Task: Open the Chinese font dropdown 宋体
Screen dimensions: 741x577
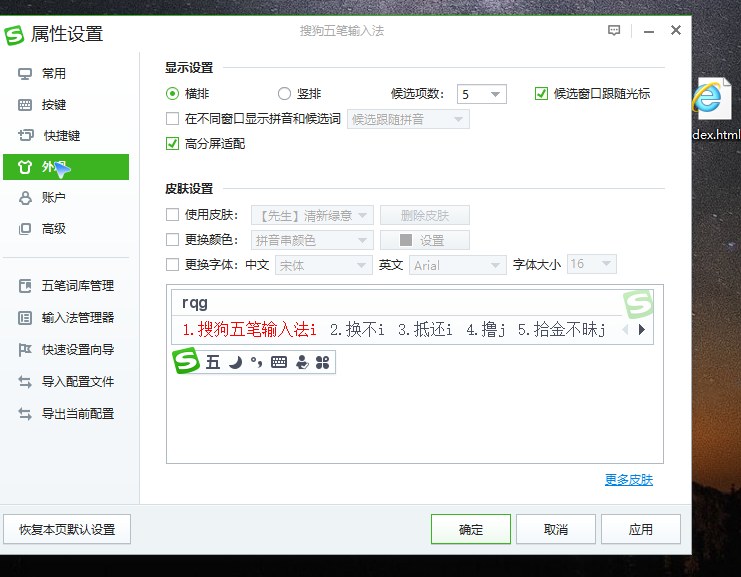Action: tap(324, 265)
